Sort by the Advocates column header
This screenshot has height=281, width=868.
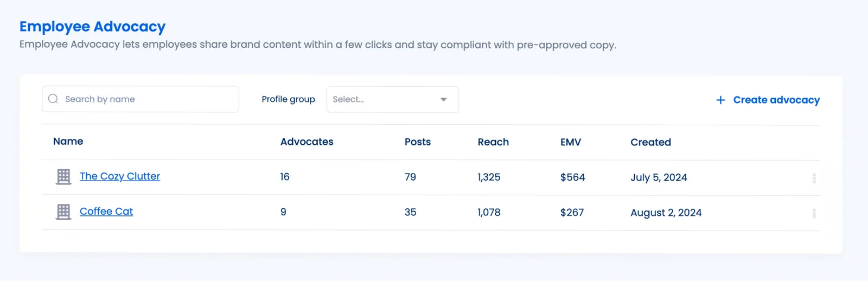click(x=307, y=142)
